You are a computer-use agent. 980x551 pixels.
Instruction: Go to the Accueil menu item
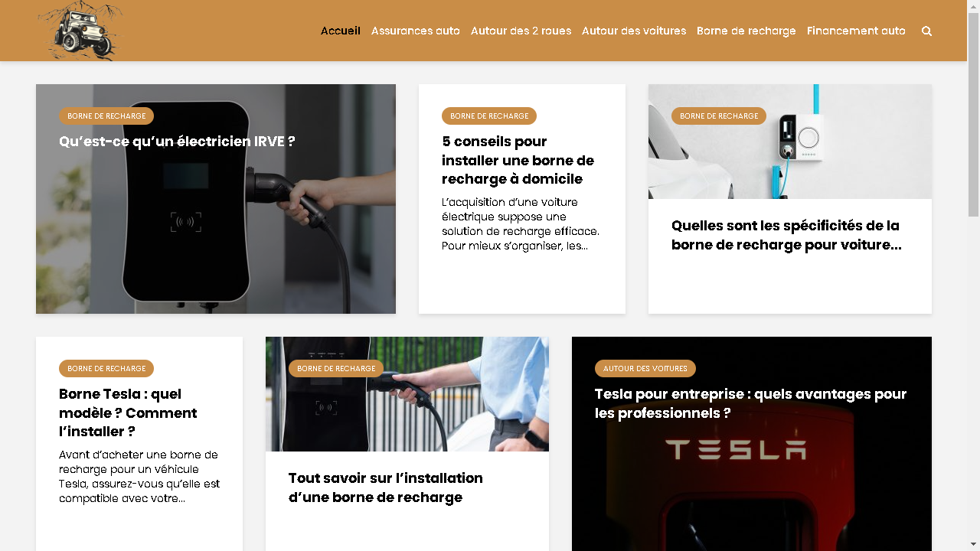point(341,31)
